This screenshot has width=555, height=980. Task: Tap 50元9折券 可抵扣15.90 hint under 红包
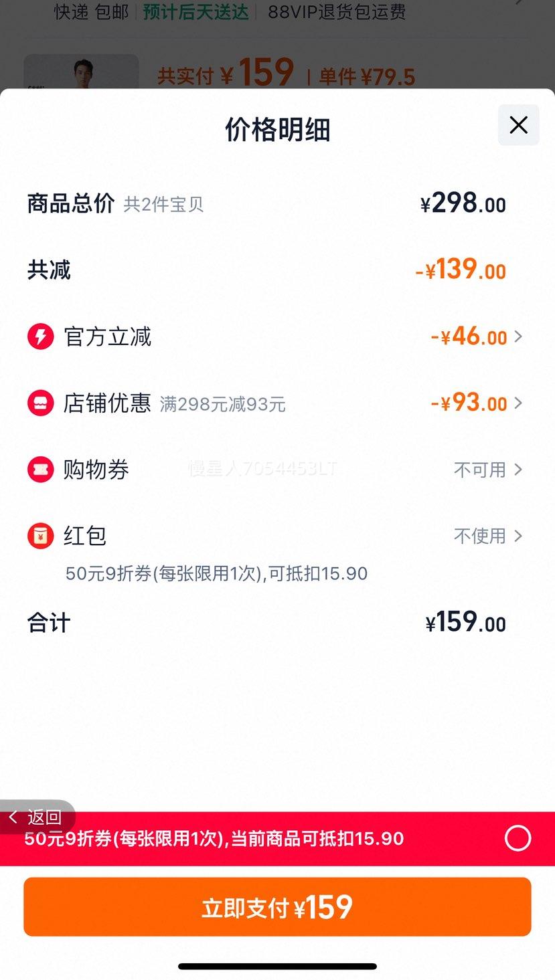[x=216, y=573]
